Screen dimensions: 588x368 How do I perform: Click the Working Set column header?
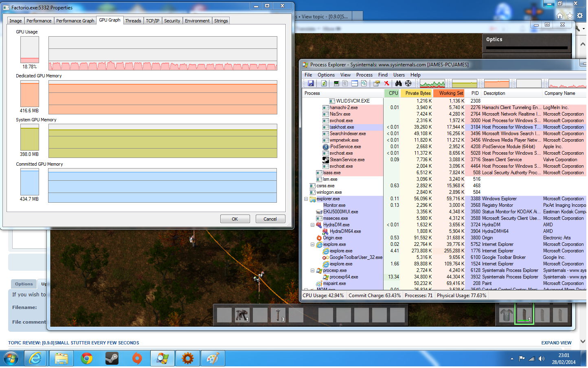tap(451, 93)
